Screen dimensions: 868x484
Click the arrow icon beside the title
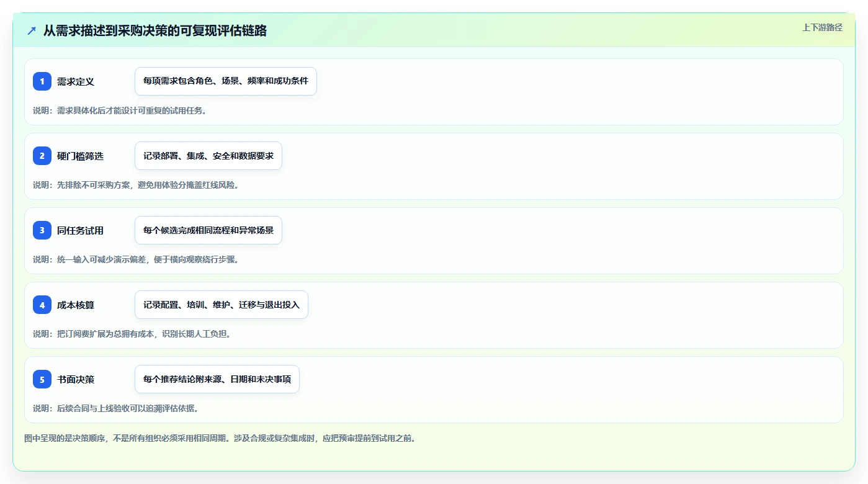[x=32, y=30]
